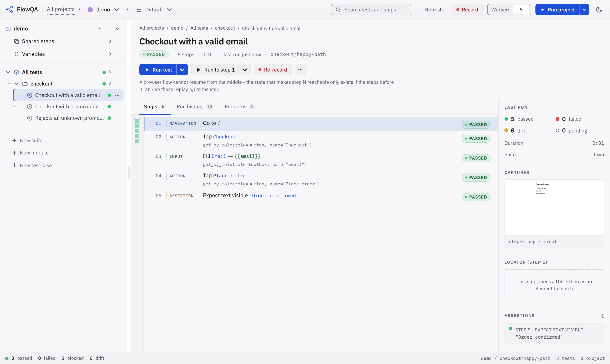The image size is (610, 364).
Task: Click play icon of Rejects an unknown promo
Action: (x=30, y=118)
